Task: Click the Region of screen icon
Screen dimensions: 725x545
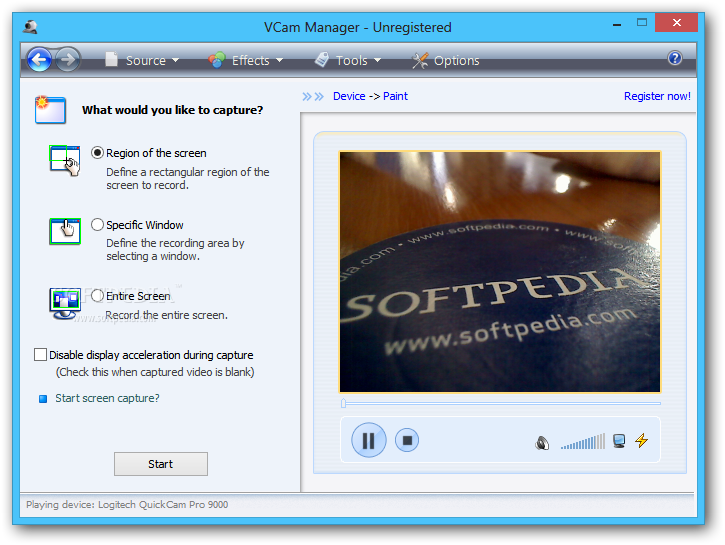Action: click(65, 160)
